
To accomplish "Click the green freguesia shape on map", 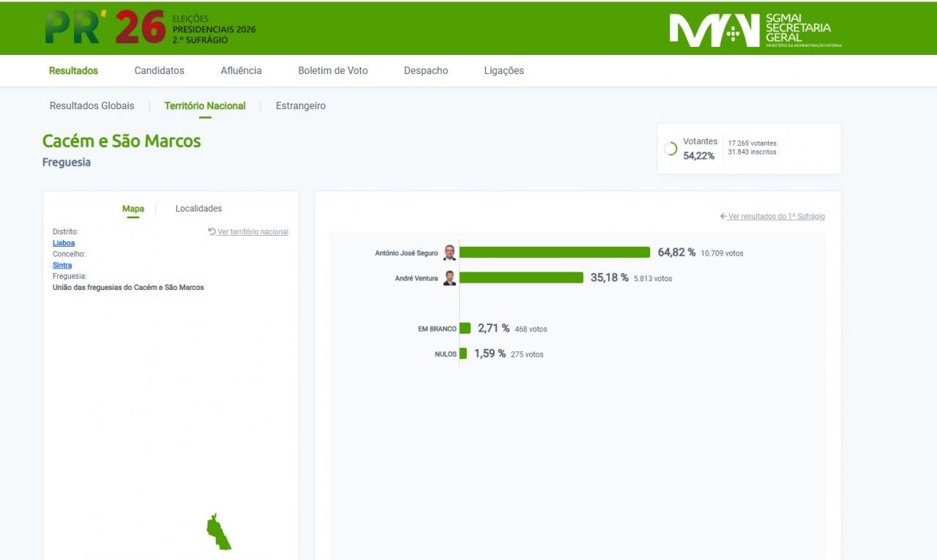I will click(217, 533).
